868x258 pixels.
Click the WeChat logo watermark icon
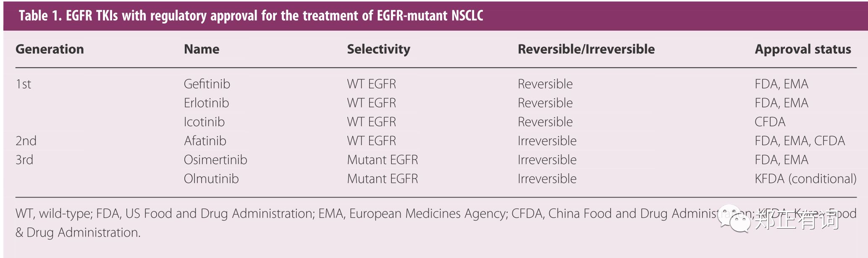(735, 218)
